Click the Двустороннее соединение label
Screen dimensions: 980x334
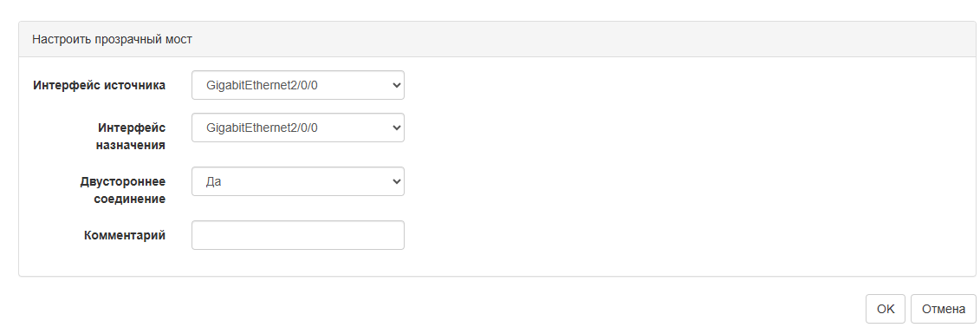123,190
